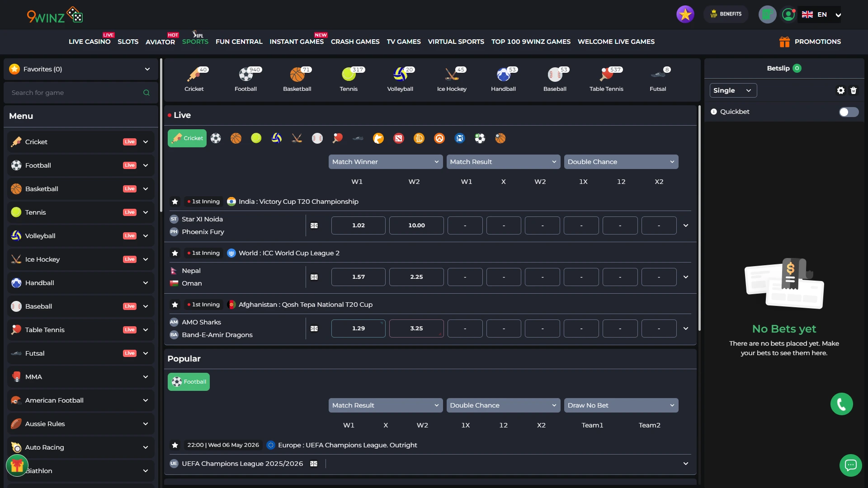The width and height of the screenshot is (868, 488).
Task: Bet on Nepal at odds 1.57
Action: (359, 277)
